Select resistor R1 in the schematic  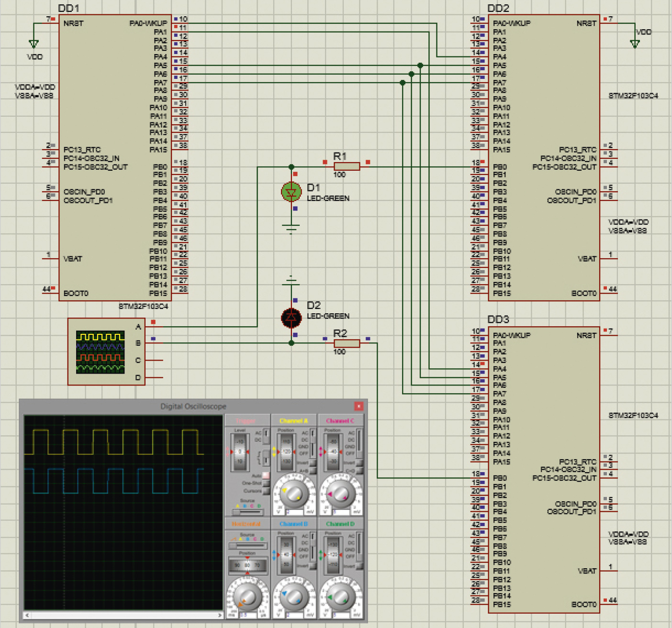coord(347,166)
